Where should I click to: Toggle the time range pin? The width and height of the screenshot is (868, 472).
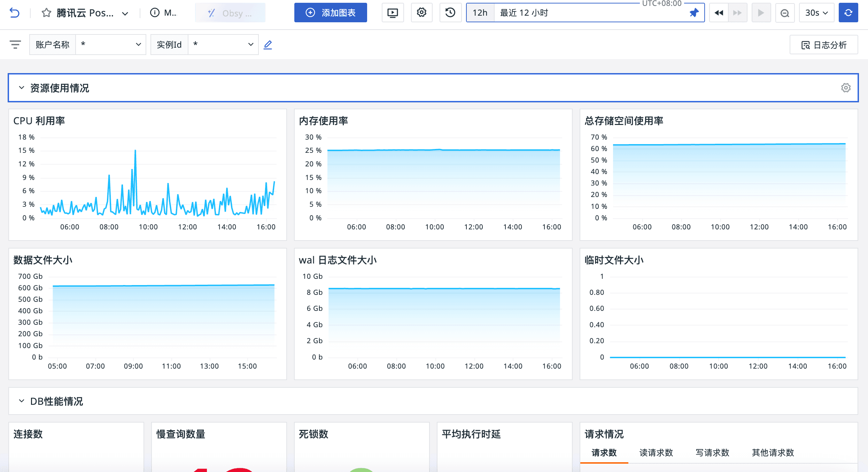694,13
